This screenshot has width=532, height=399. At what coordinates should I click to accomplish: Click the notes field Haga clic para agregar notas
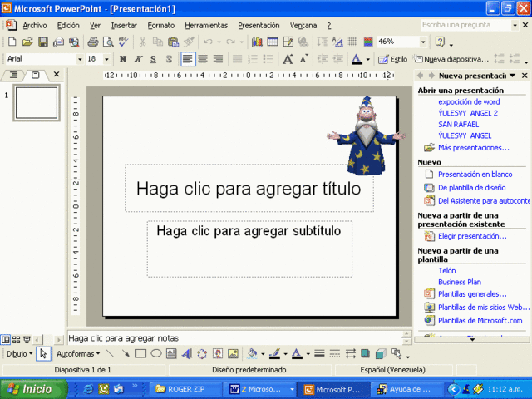(234, 338)
